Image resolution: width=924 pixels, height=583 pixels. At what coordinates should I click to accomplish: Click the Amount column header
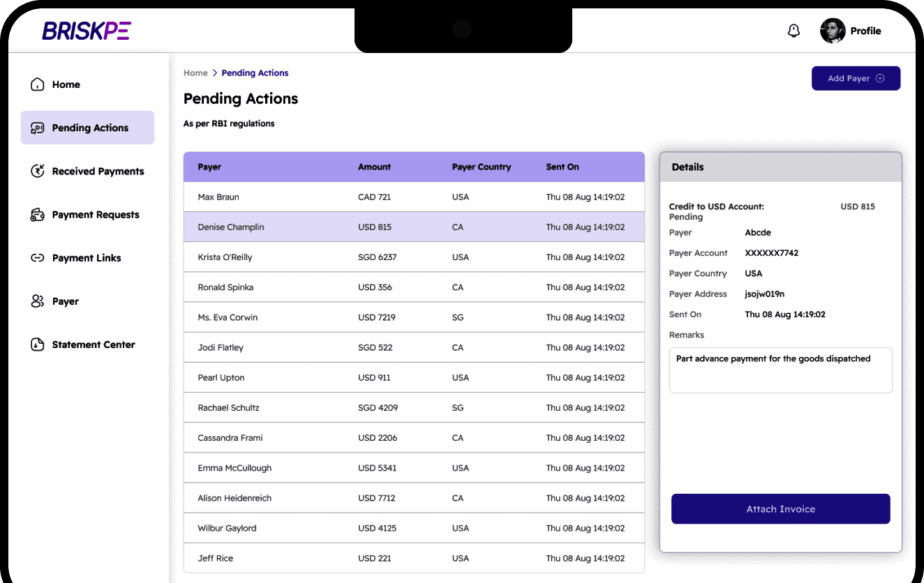[374, 167]
